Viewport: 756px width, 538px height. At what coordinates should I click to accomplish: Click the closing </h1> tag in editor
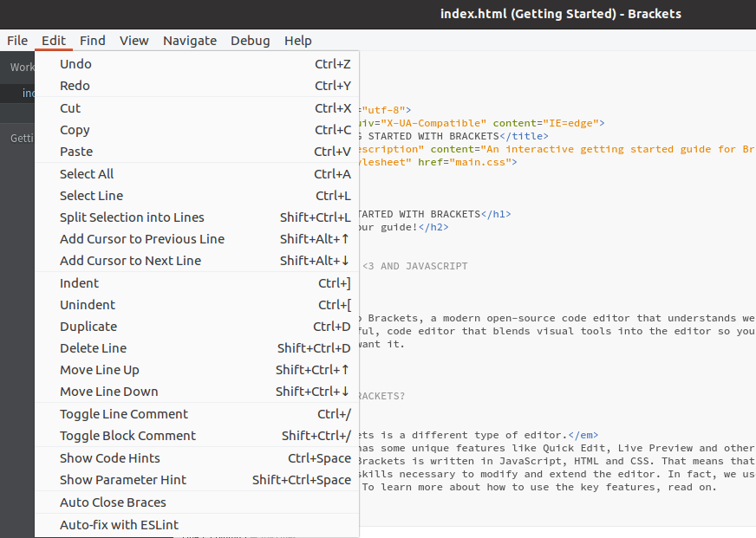496,214
